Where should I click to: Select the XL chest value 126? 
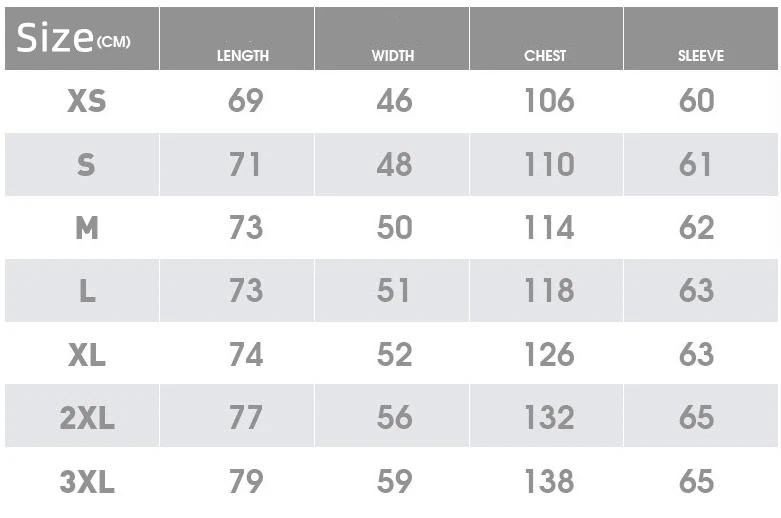coord(549,355)
